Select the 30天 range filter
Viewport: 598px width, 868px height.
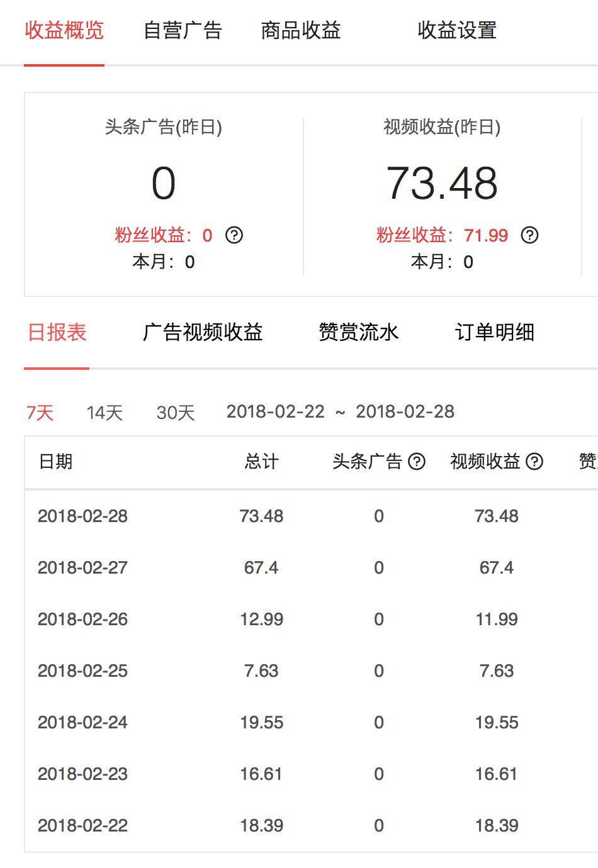pos(176,413)
